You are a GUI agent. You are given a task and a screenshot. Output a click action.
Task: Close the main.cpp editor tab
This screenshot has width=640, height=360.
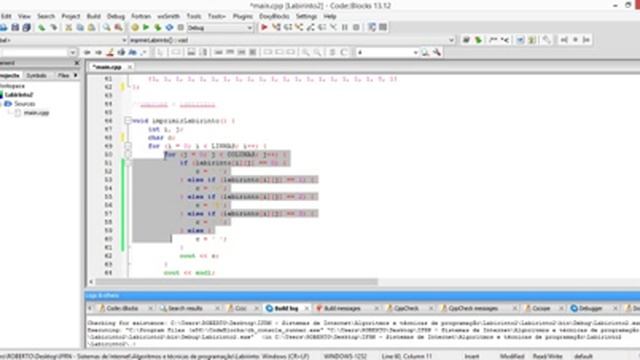(x=130, y=67)
